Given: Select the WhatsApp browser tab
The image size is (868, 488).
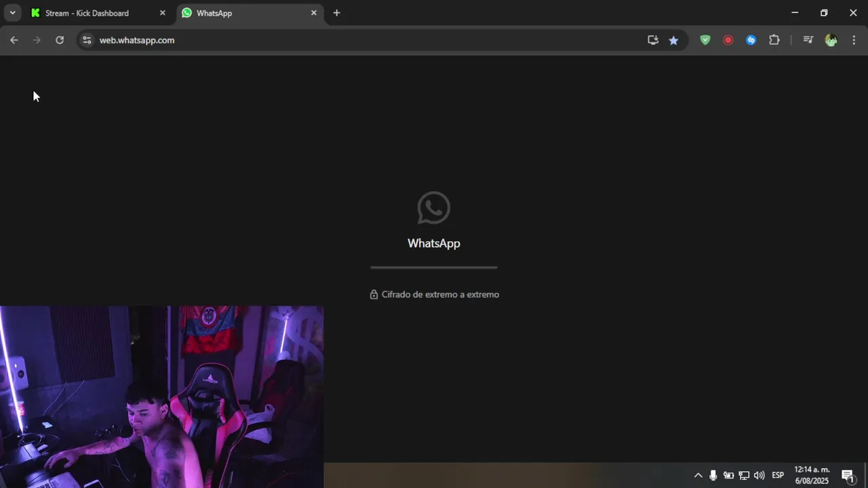Looking at the screenshot, I should (x=250, y=13).
